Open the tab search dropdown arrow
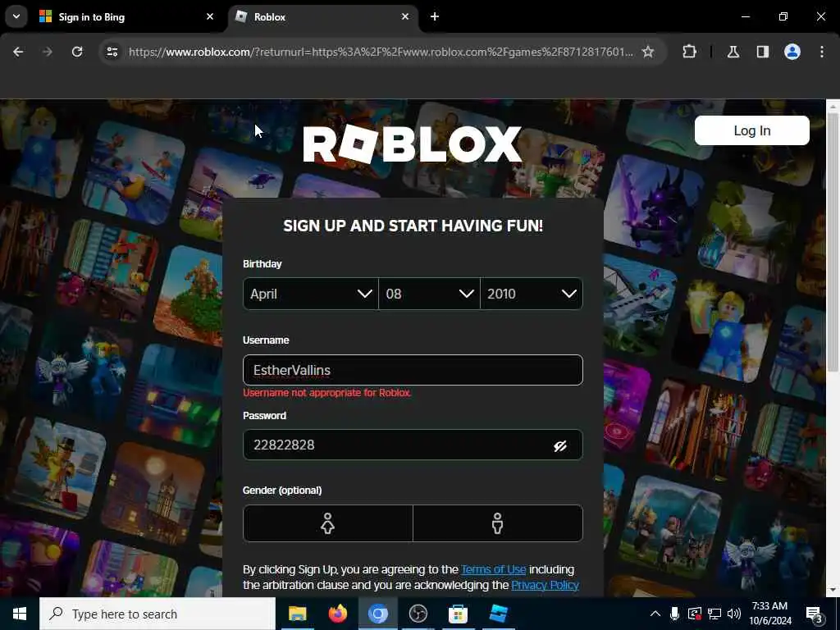Screen dimensions: 840x630 [16, 16]
